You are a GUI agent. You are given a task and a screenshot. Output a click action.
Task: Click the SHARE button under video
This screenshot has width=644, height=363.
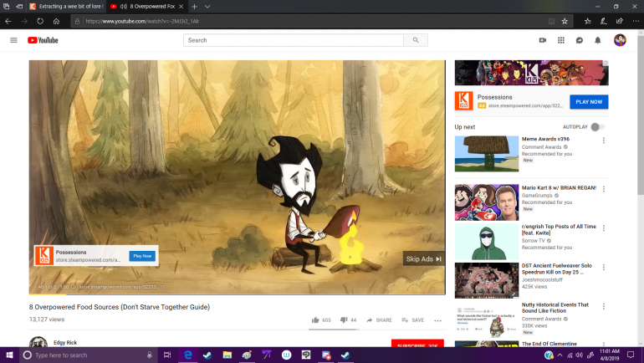(x=379, y=320)
